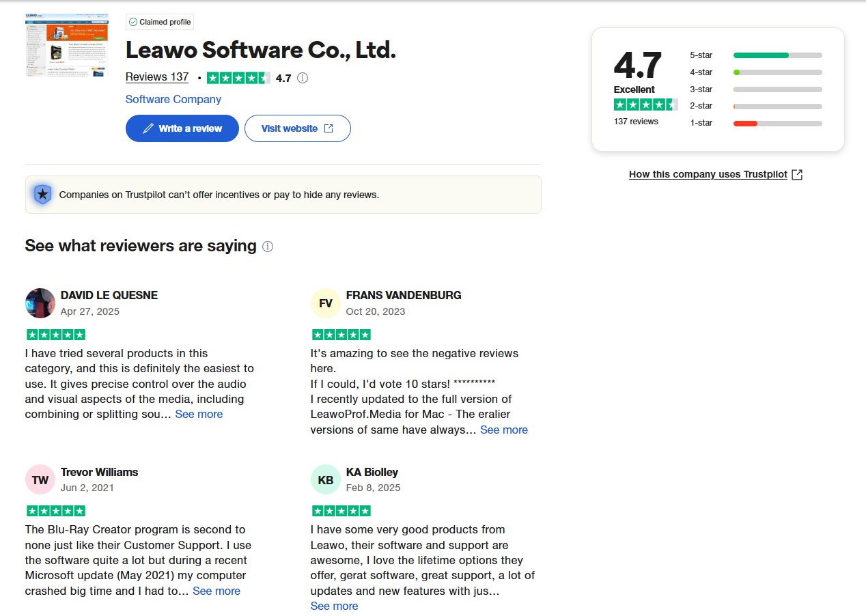Click the 137 reviews text in summary card
Viewport: 866px width, 616px height.
(x=636, y=122)
